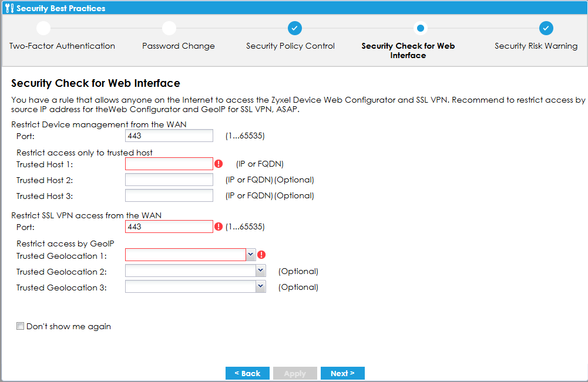Click the Security Best Practices title icon

[8, 8]
